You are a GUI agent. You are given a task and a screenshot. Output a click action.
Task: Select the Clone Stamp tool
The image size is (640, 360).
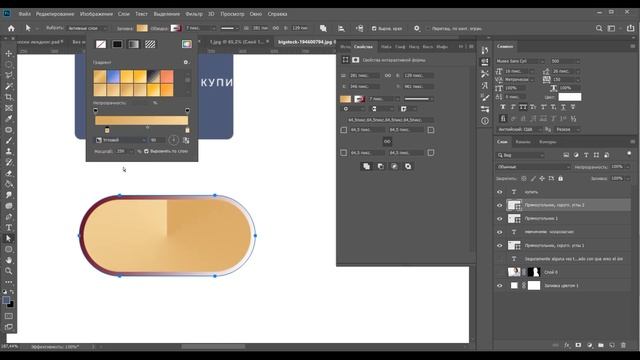9,151
